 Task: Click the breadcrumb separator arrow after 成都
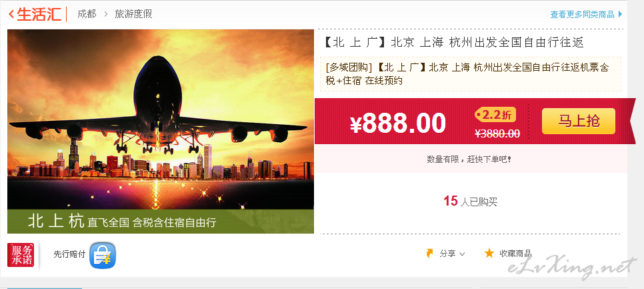point(105,14)
